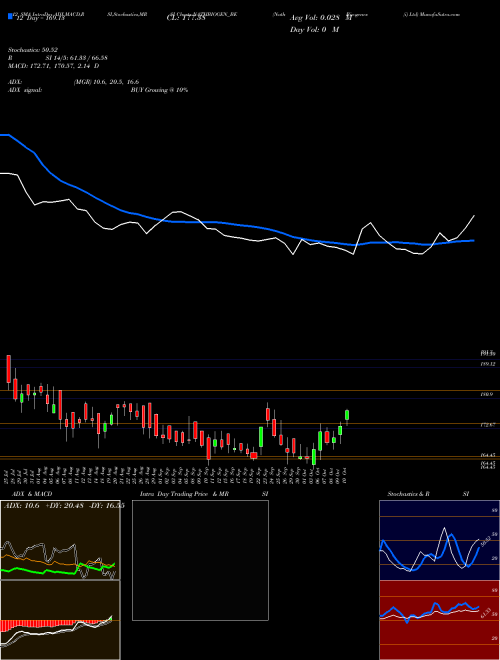Click the 'ADX & MACD' panel title

32,494
